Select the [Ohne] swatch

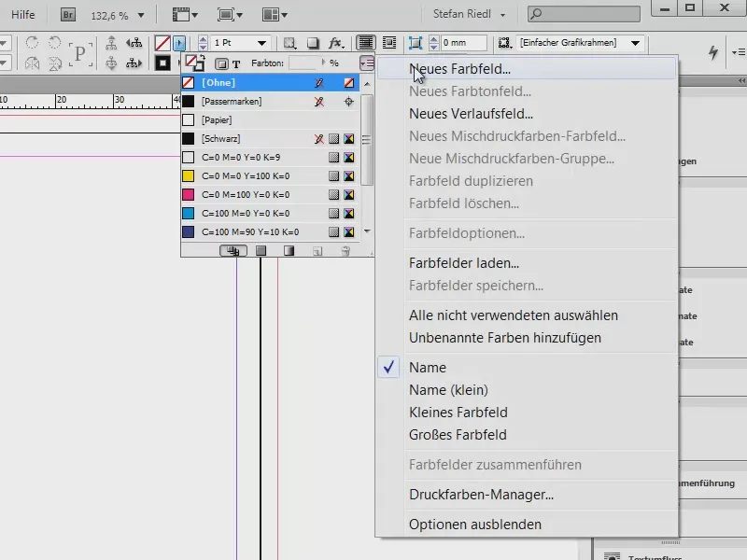271,82
